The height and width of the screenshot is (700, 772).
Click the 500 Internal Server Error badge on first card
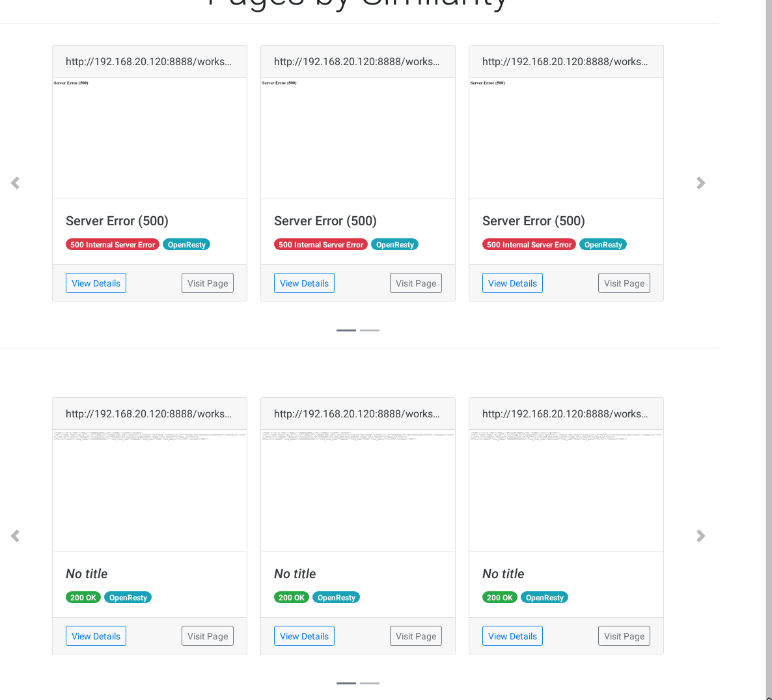point(113,245)
